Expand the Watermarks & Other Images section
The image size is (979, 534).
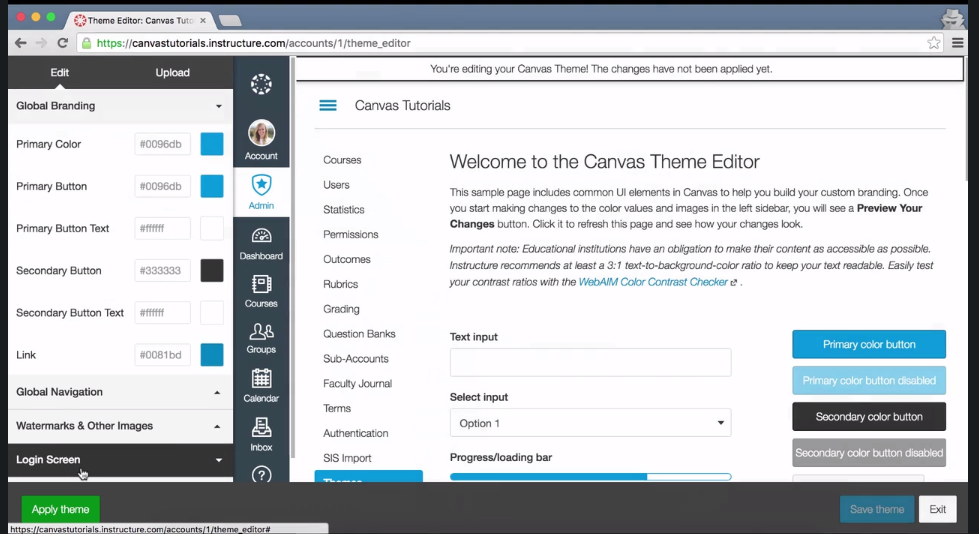tap(120, 426)
